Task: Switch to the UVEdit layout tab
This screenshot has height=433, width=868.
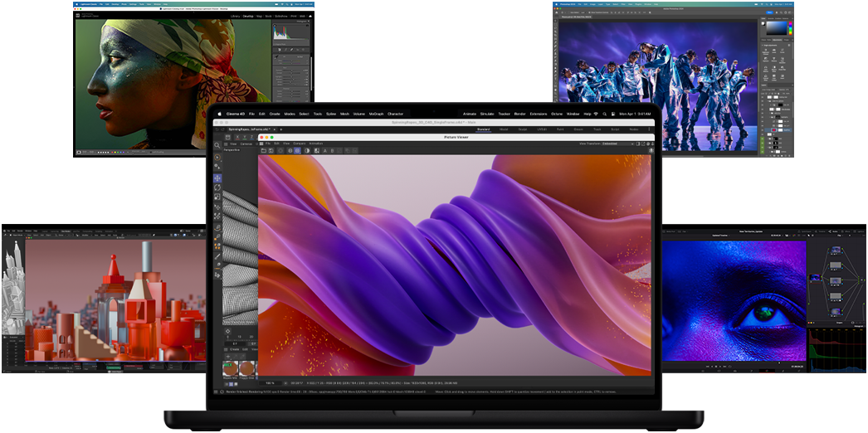Action: [542, 129]
